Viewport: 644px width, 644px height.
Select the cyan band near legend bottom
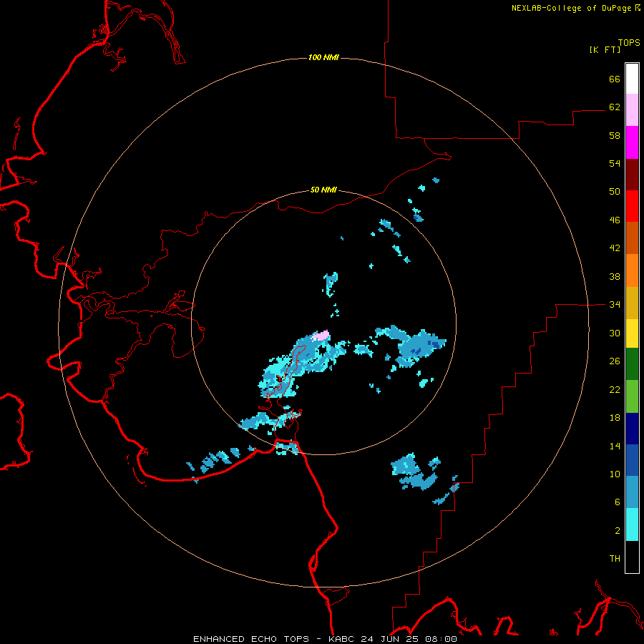click(632, 525)
